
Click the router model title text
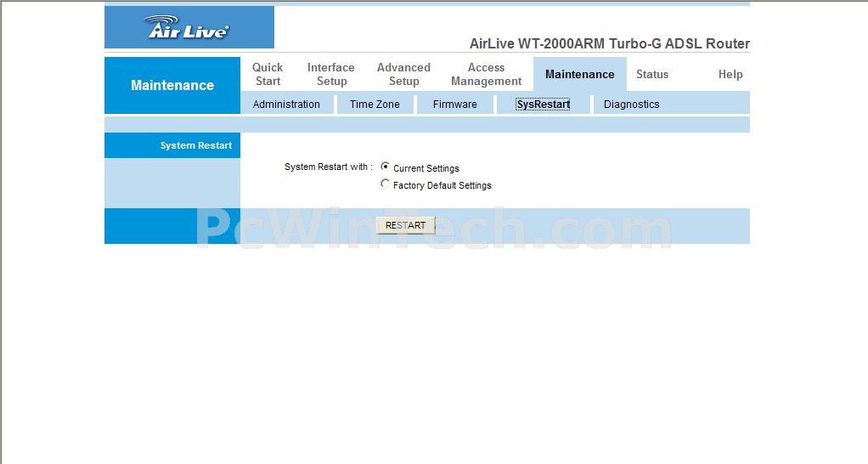(x=610, y=43)
